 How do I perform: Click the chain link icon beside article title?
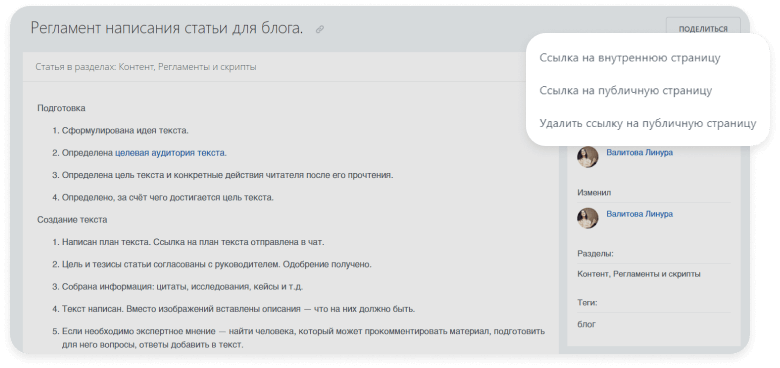(x=320, y=29)
